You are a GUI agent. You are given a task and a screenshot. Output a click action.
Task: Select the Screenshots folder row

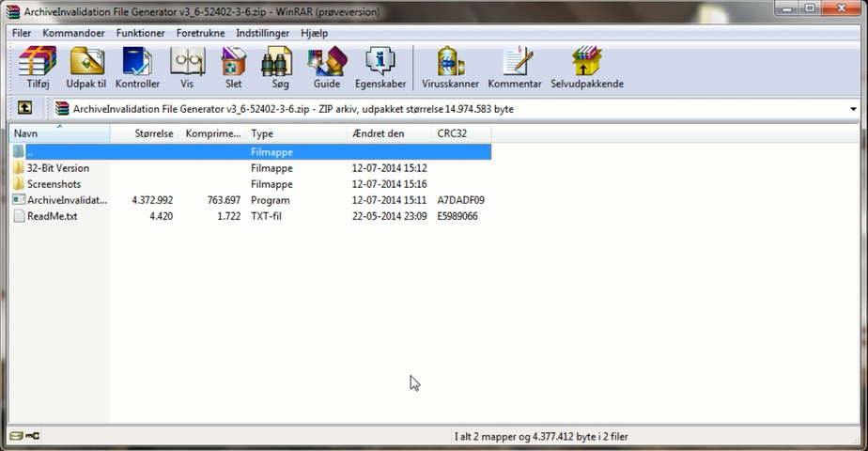pyautogui.click(x=250, y=184)
